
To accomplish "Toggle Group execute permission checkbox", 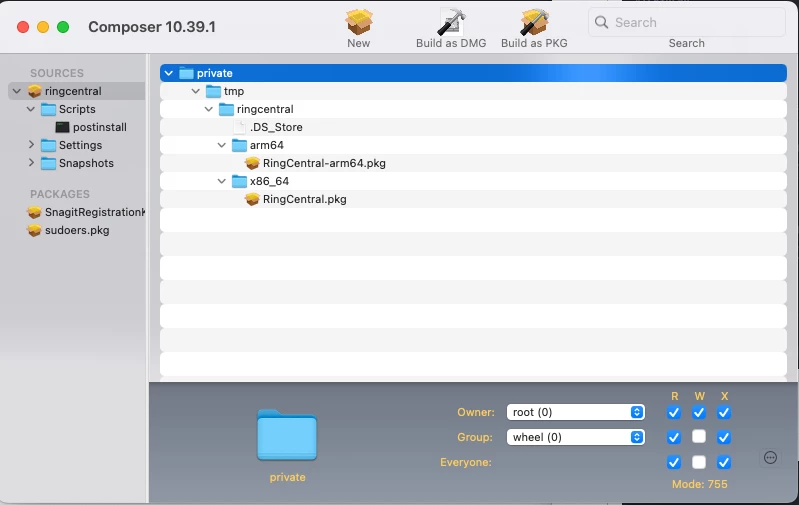I will tap(724, 437).
